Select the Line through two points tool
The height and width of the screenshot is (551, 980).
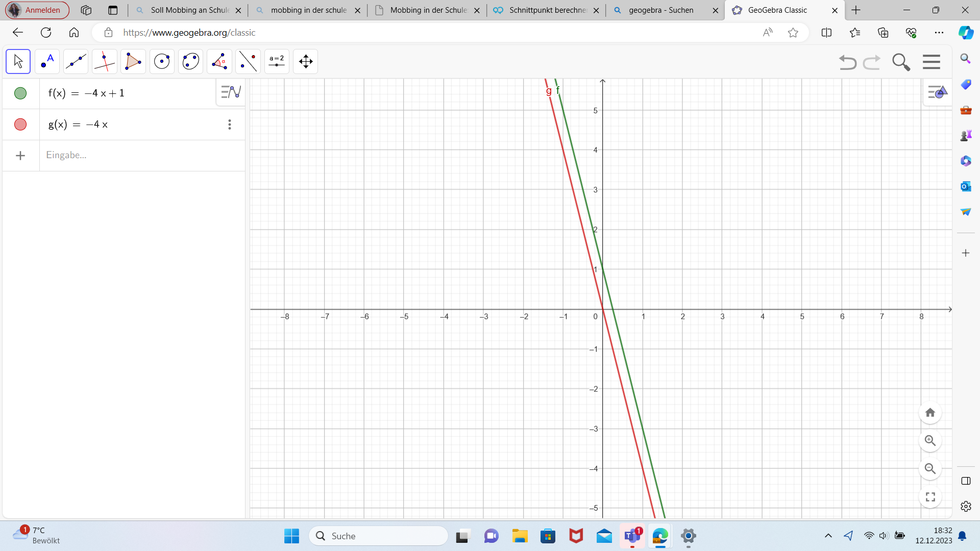pyautogui.click(x=76, y=62)
